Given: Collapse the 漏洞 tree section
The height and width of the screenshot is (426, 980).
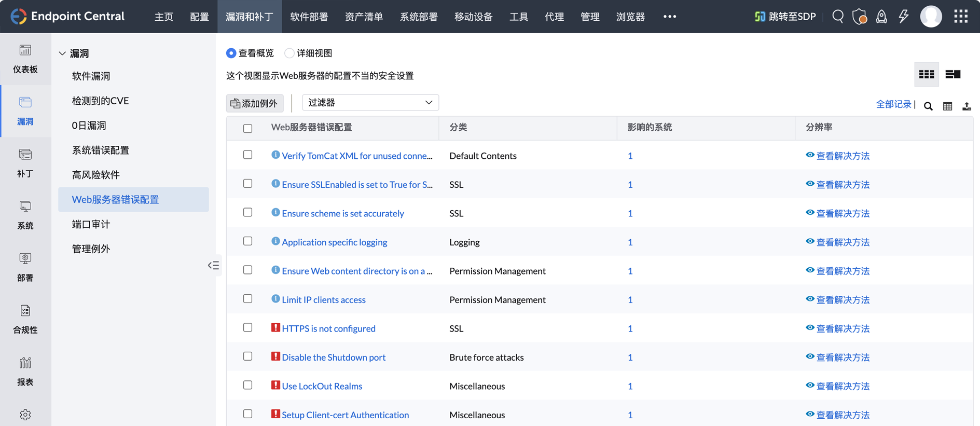Looking at the screenshot, I should click(x=62, y=53).
